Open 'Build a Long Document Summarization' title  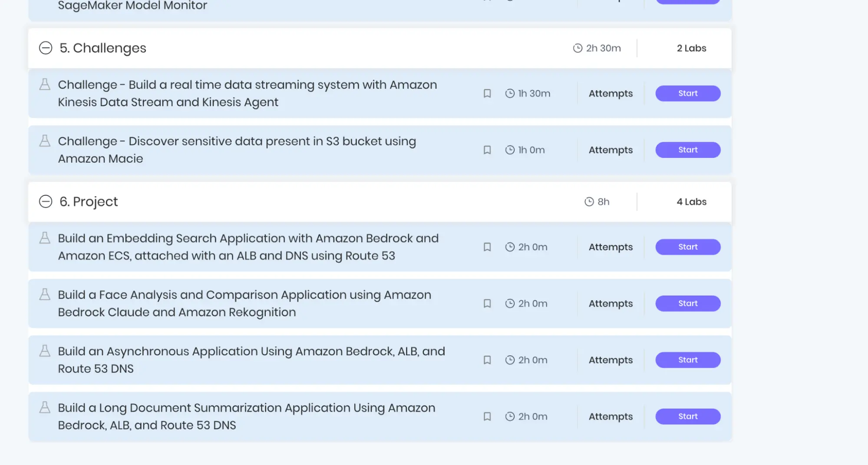247,416
